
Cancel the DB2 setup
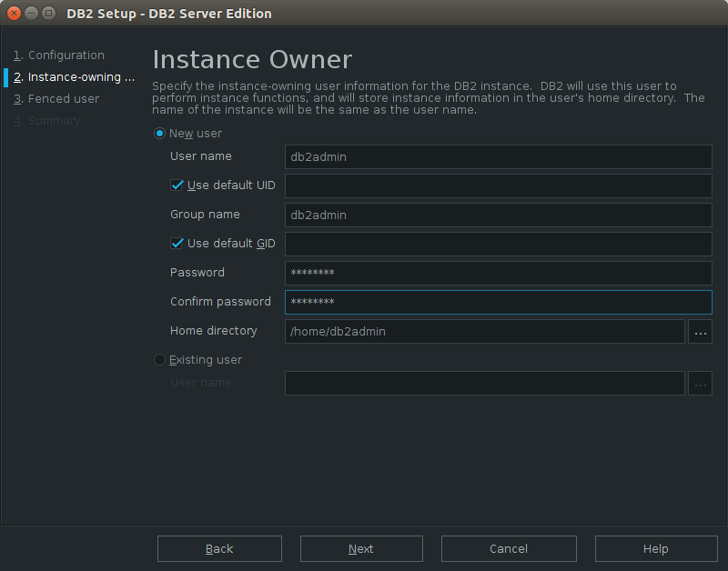pos(509,549)
